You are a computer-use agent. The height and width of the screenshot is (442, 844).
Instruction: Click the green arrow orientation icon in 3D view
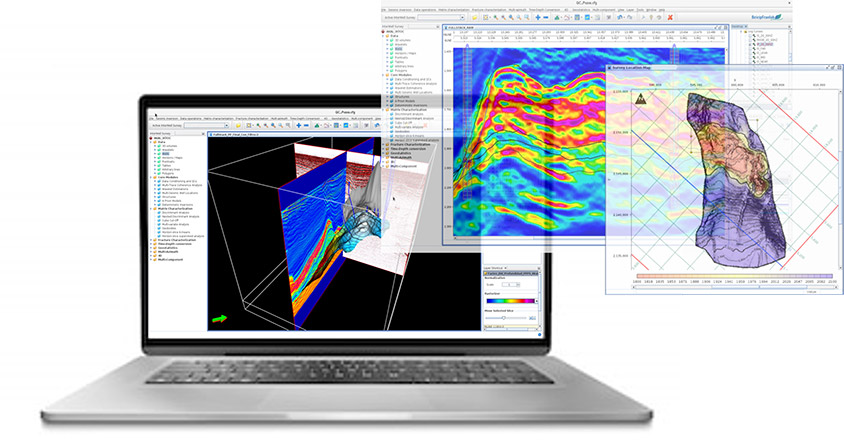(217, 319)
